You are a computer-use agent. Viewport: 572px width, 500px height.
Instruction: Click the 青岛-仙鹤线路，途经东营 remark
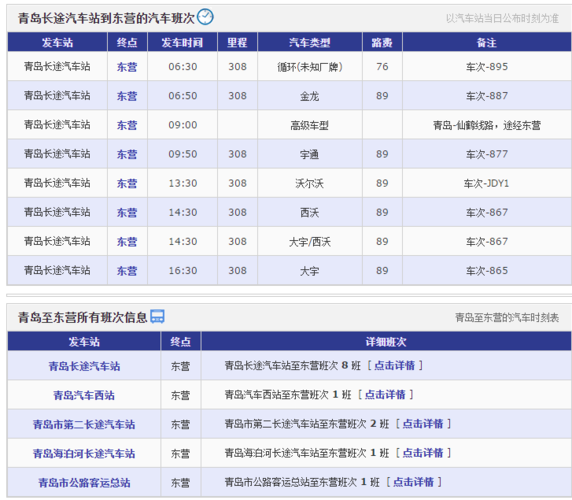click(487, 125)
